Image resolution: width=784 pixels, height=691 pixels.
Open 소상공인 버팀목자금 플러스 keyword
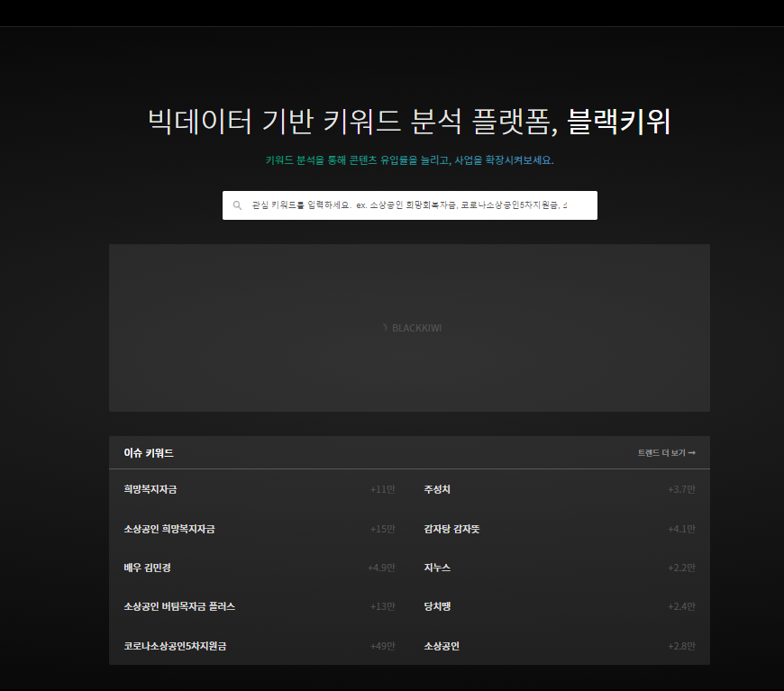[179, 606]
